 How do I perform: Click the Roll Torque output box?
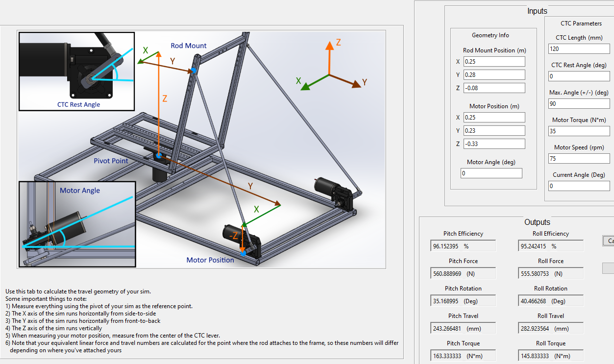551,356
